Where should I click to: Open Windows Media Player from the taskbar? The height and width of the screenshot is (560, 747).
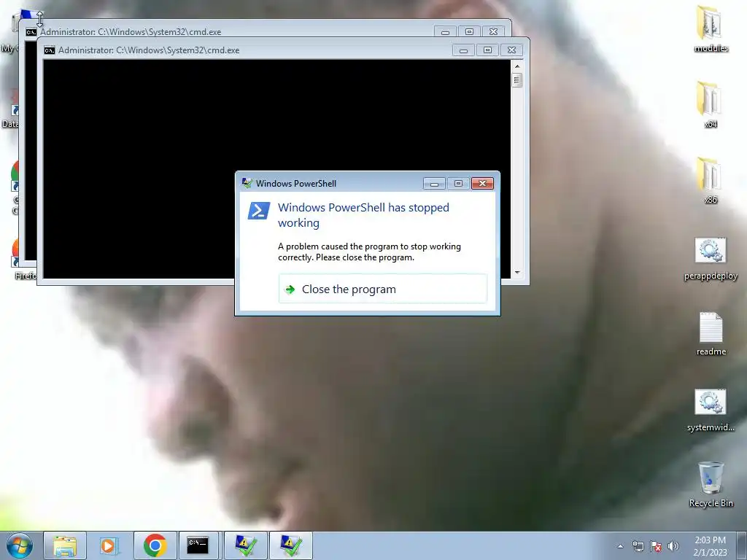click(110, 545)
